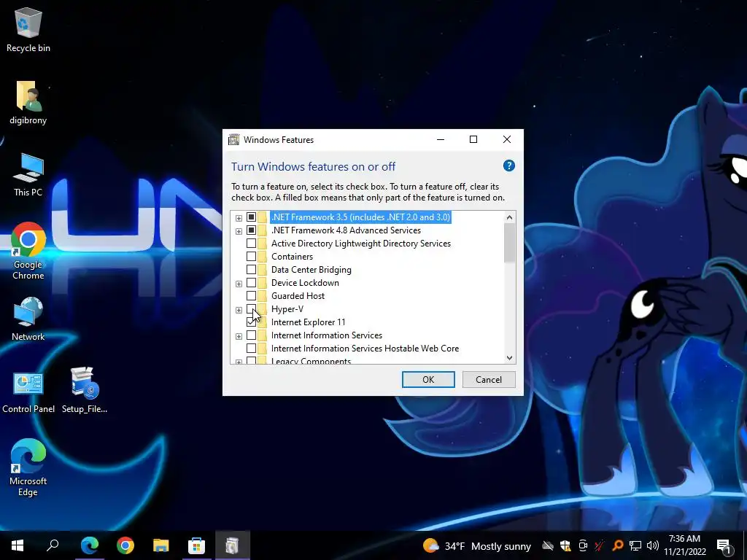Image resolution: width=747 pixels, height=560 pixels.
Task: Select the This PC desktop icon
Action: pos(28,175)
